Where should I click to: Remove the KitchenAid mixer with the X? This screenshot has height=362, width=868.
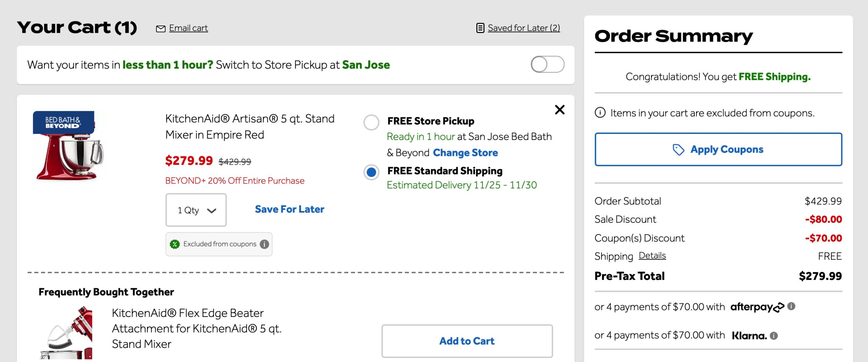(x=559, y=110)
